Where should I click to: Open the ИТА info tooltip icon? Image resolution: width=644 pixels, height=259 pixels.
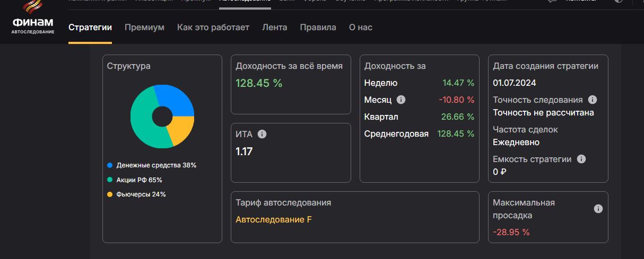pos(262,134)
